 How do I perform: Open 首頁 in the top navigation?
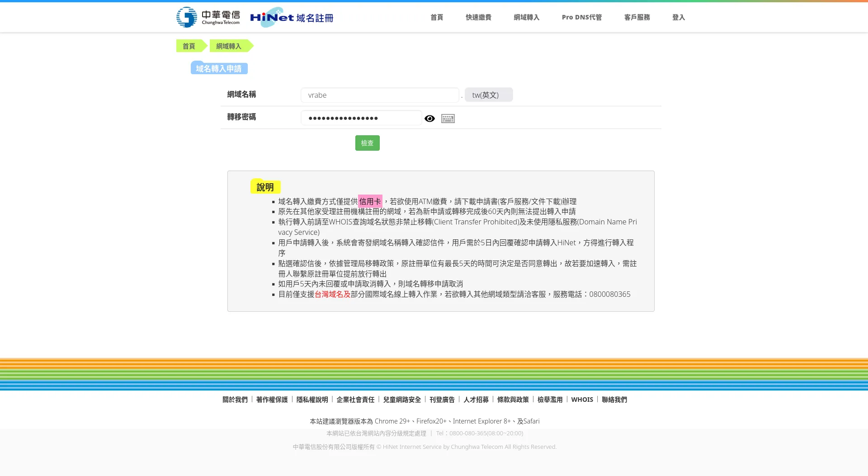tap(436, 17)
